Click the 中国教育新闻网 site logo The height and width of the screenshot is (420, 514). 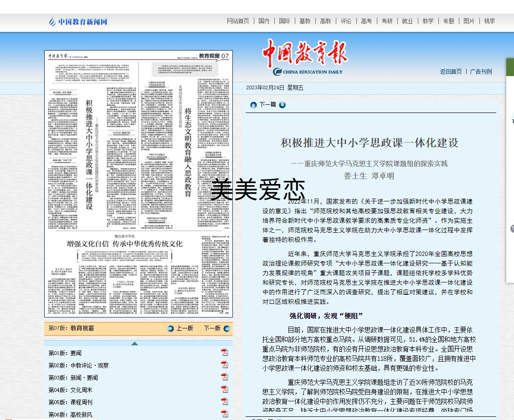pyautogui.click(x=78, y=21)
